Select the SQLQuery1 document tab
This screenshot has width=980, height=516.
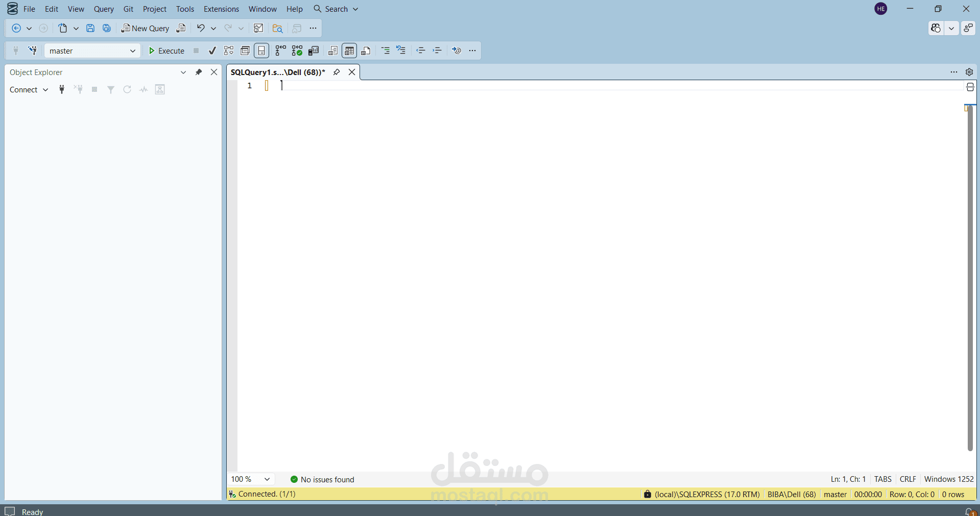tap(278, 72)
